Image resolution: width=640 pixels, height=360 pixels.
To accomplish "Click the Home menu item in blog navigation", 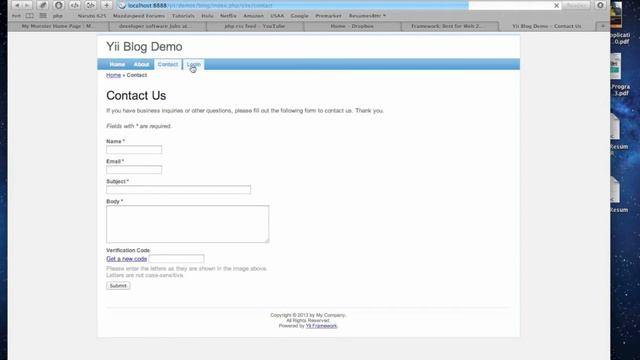I will pyautogui.click(x=117, y=64).
